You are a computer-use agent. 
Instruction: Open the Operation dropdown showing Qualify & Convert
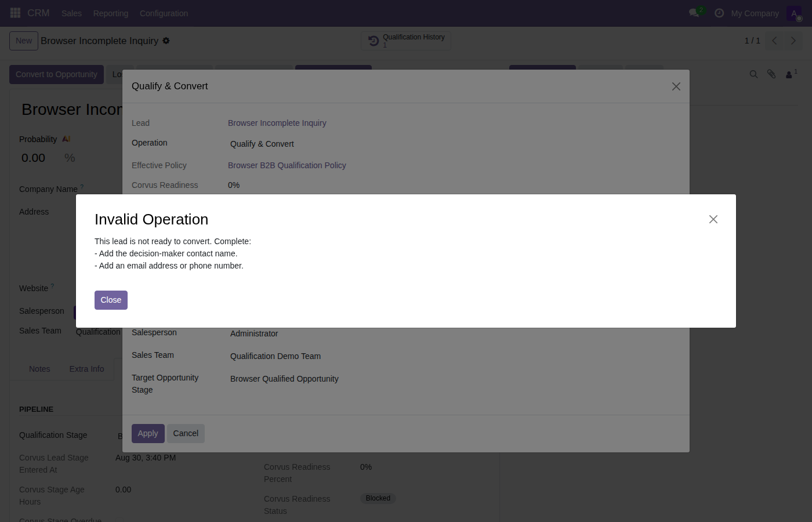click(x=453, y=144)
